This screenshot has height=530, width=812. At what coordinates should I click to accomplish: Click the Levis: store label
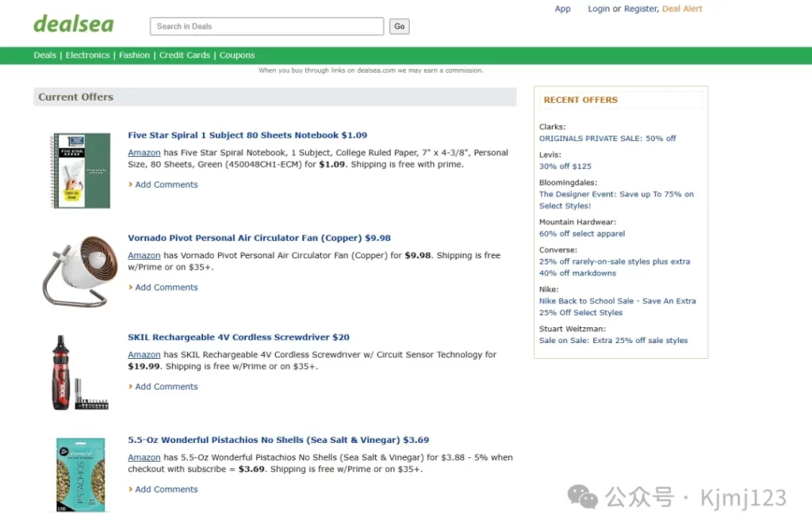tap(550, 154)
